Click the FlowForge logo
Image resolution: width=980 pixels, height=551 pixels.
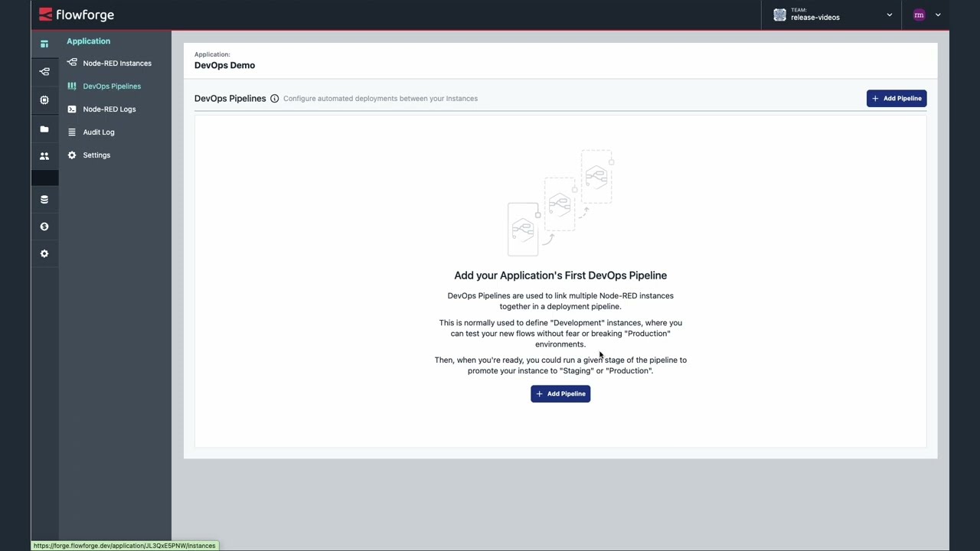77,15
